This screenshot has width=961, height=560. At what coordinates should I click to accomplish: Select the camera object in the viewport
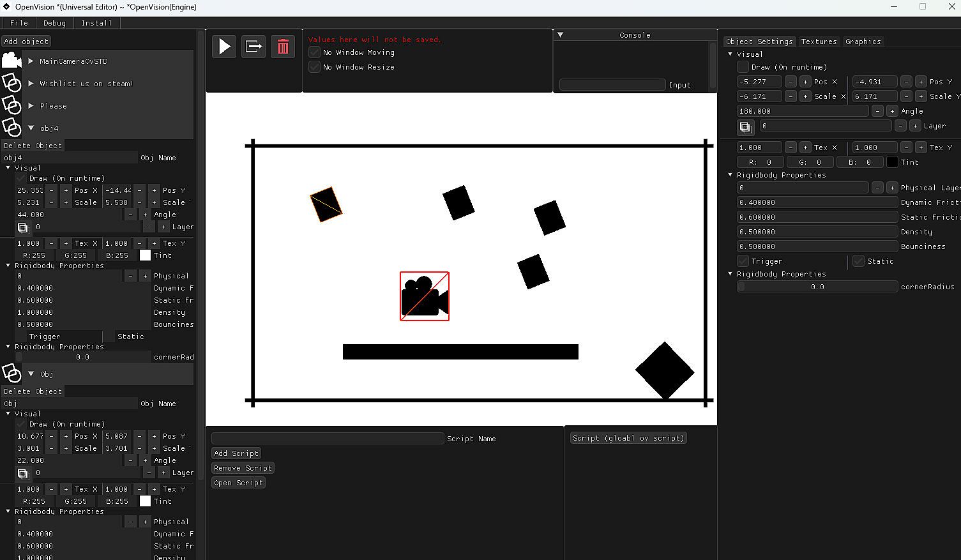tap(425, 296)
